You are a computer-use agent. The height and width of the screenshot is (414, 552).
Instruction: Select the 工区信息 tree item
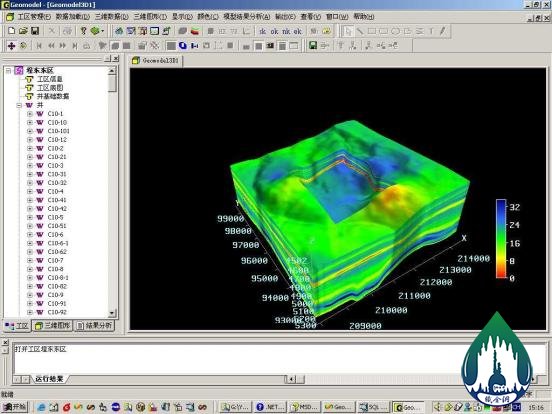(x=50, y=79)
